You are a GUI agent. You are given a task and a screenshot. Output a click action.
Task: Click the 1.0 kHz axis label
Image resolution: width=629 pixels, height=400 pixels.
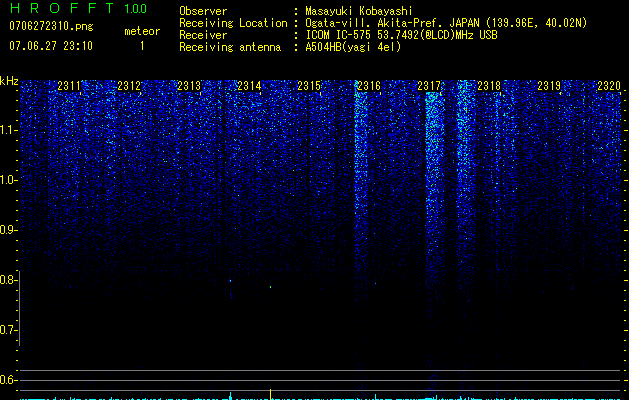pyautogui.click(x=8, y=180)
